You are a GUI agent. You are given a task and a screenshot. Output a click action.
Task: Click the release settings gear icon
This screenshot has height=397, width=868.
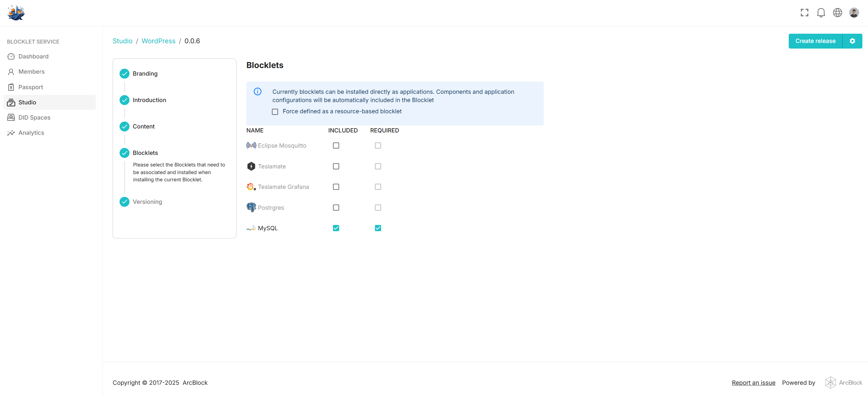pyautogui.click(x=852, y=41)
